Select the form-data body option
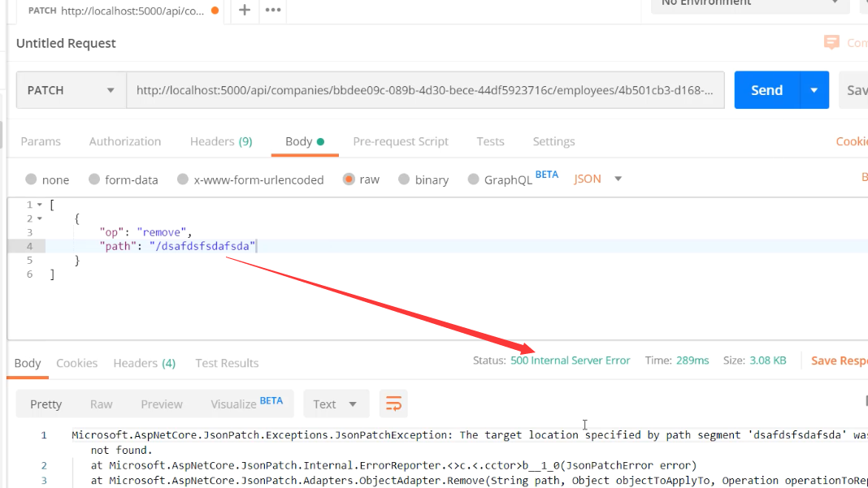 (94, 179)
